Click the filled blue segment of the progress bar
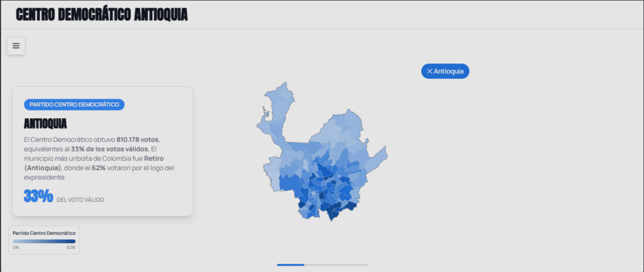Image resolution: width=644 pixels, height=272 pixels. (x=291, y=265)
